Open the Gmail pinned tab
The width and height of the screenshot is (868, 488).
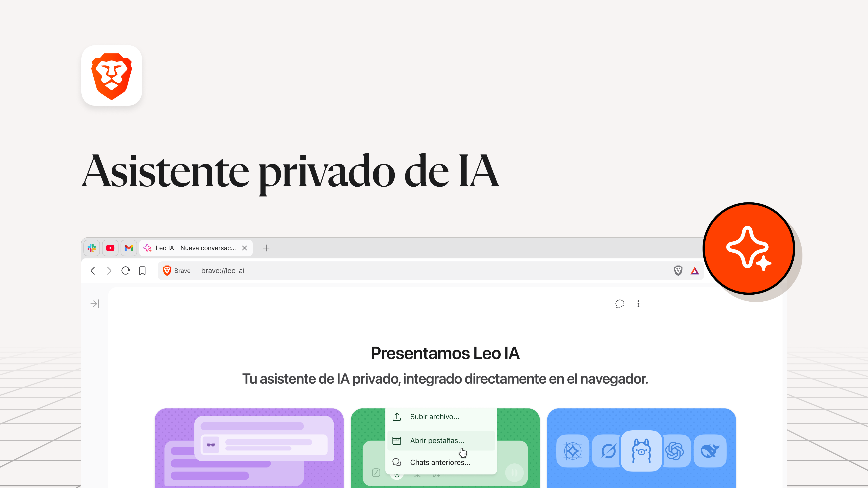[129, 248]
